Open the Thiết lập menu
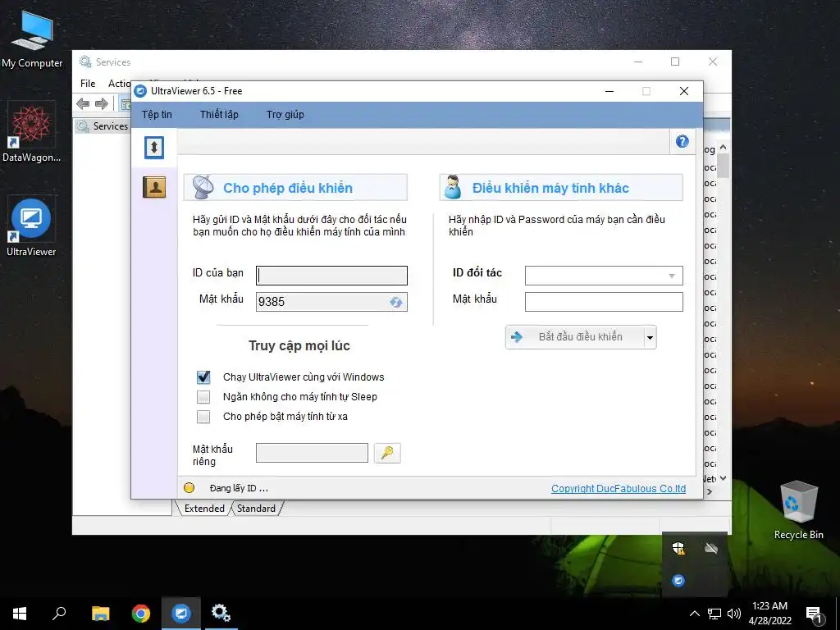840x630 pixels. 219,115
